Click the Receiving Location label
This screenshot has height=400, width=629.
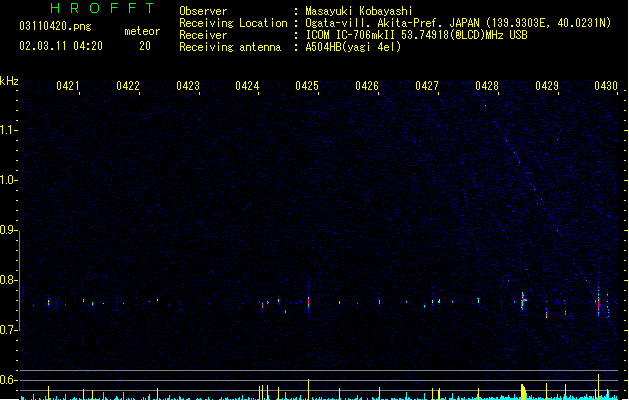[x=233, y=23]
